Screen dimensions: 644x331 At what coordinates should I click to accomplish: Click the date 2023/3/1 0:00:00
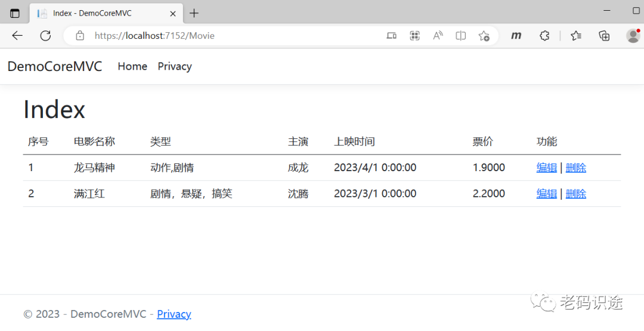tap(375, 193)
